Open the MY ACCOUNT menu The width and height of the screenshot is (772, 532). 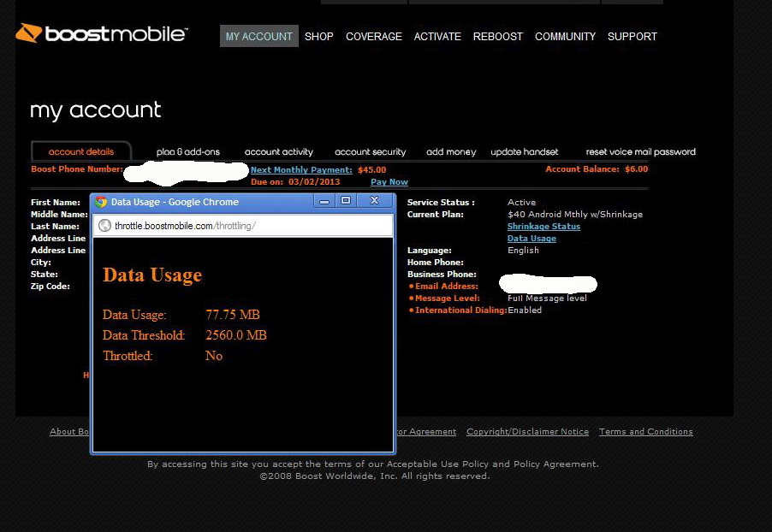coord(258,37)
